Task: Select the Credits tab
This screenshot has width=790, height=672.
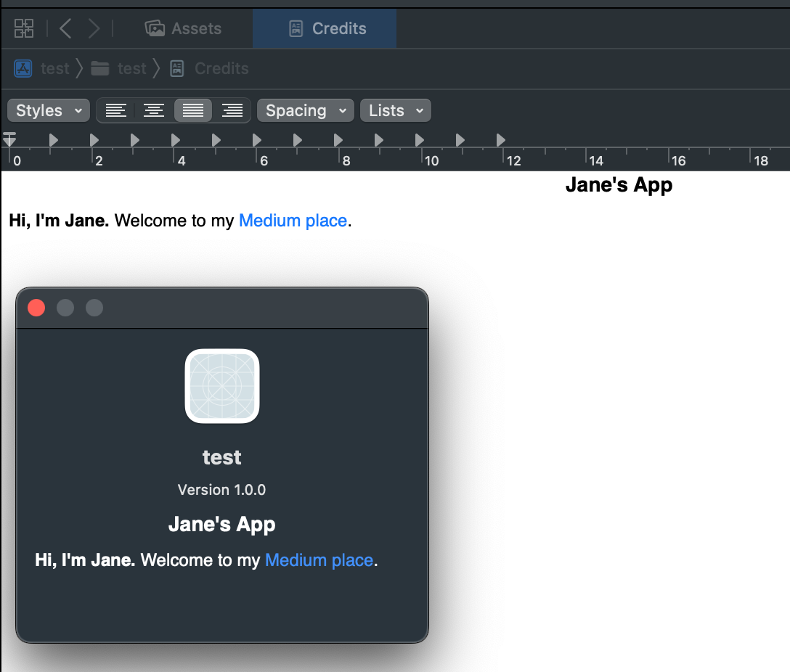Action: tap(324, 28)
